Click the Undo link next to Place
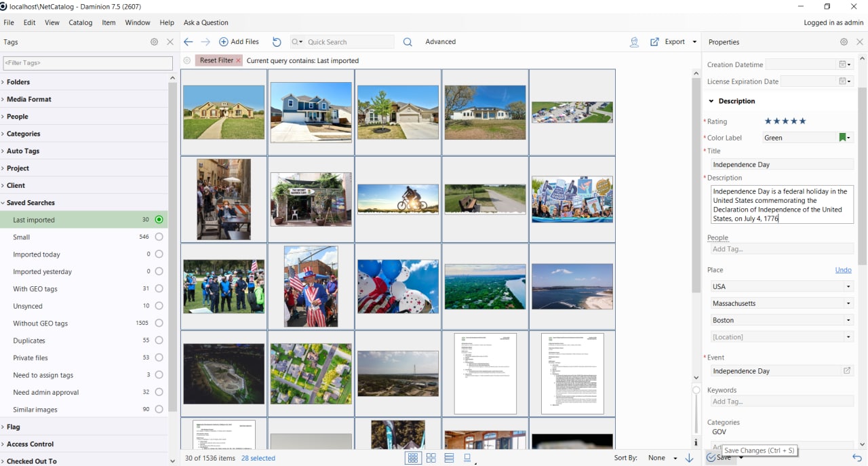The height and width of the screenshot is (466, 868). point(843,270)
